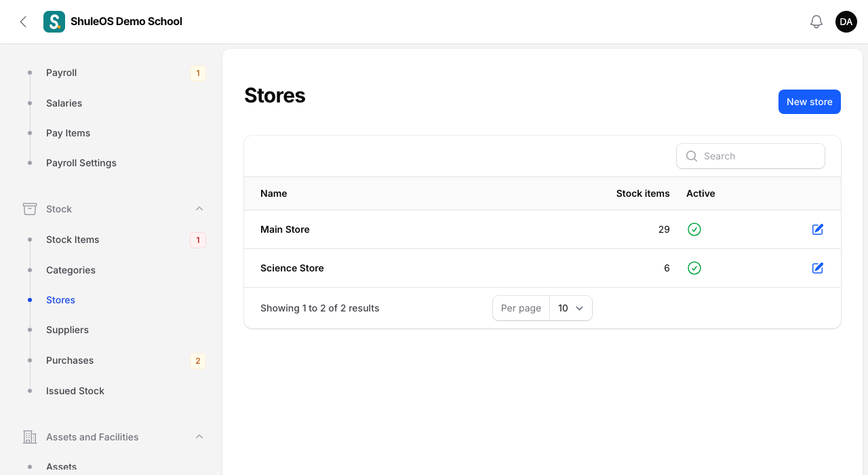Edit the Main Store row
This screenshot has height=475, width=868.
(x=818, y=229)
